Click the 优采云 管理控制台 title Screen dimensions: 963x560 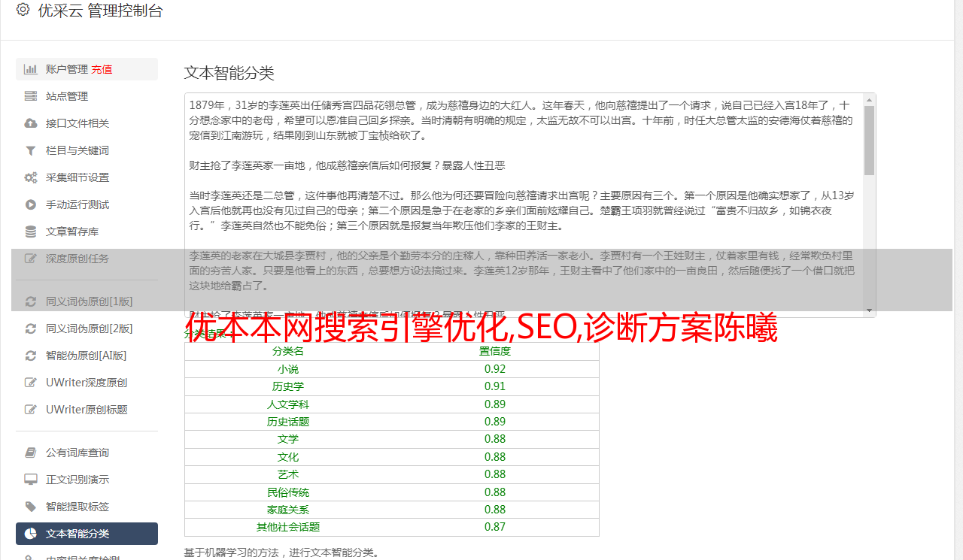click(100, 11)
